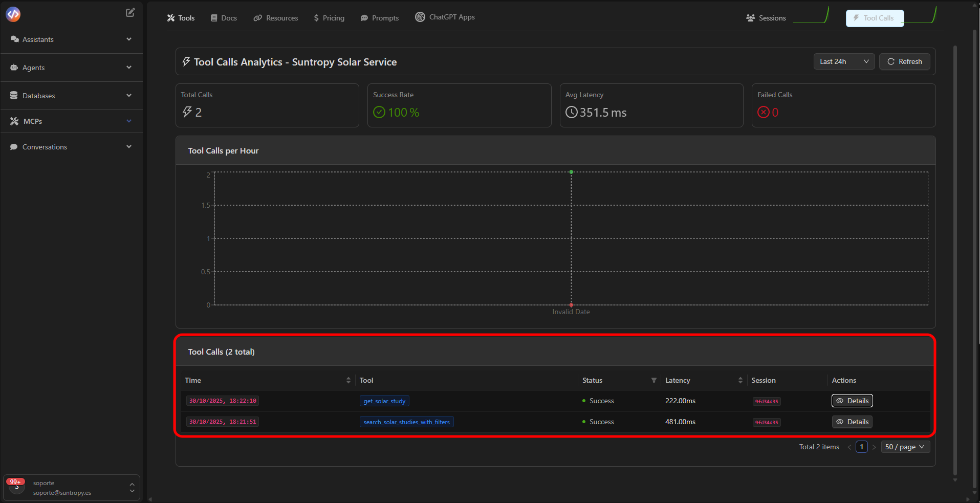Open Details for get_solar_study call
This screenshot has width=980, height=503.
click(852, 401)
